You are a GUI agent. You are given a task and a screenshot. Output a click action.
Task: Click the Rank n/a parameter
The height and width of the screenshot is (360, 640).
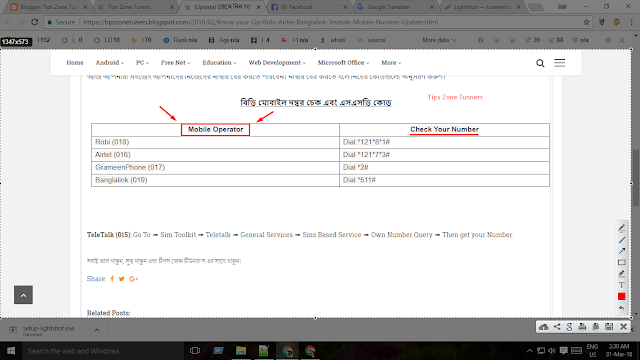180,40
